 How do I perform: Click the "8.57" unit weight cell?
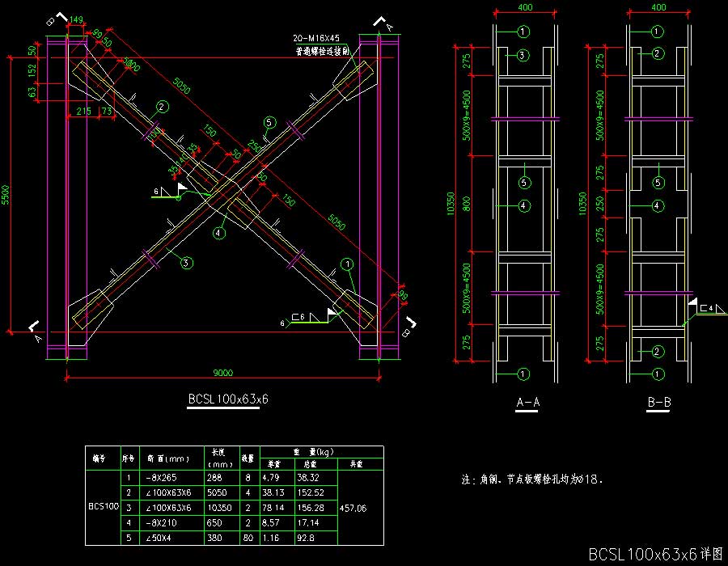[270, 523]
